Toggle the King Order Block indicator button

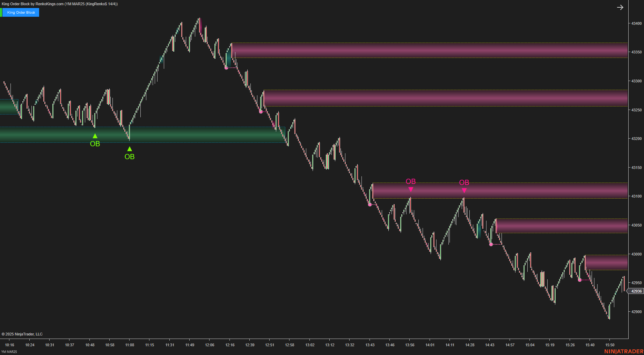tap(22, 12)
